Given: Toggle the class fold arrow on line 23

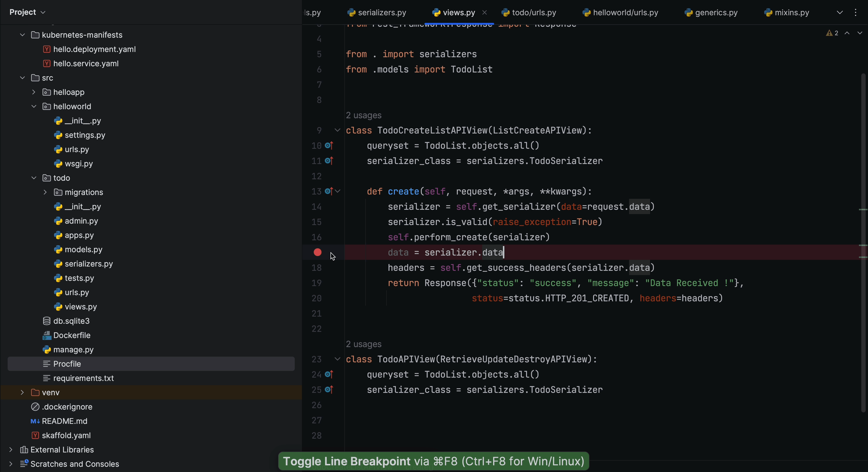Looking at the screenshot, I should pyautogui.click(x=338, y=359).
